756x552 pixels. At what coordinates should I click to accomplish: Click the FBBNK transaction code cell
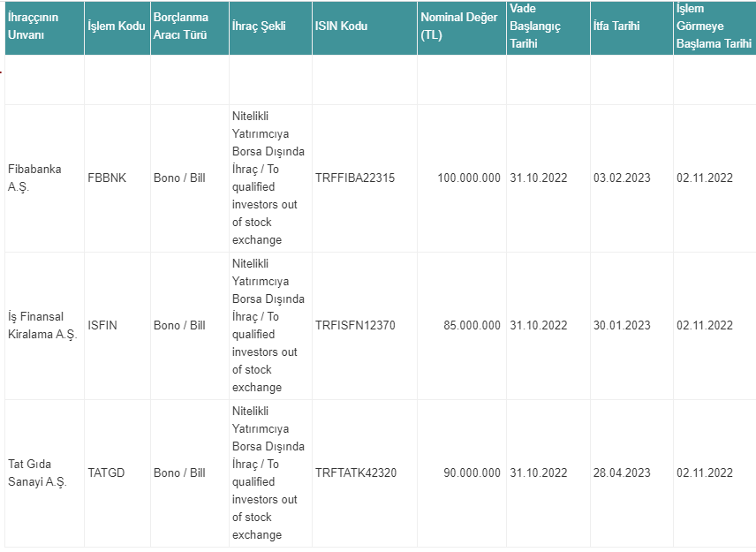(117, 178)
